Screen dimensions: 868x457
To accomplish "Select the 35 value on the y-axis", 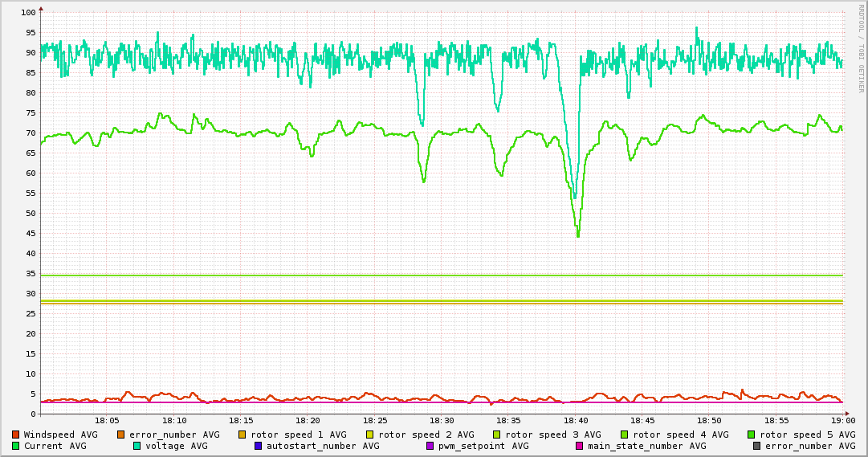I will coord(31,274).
